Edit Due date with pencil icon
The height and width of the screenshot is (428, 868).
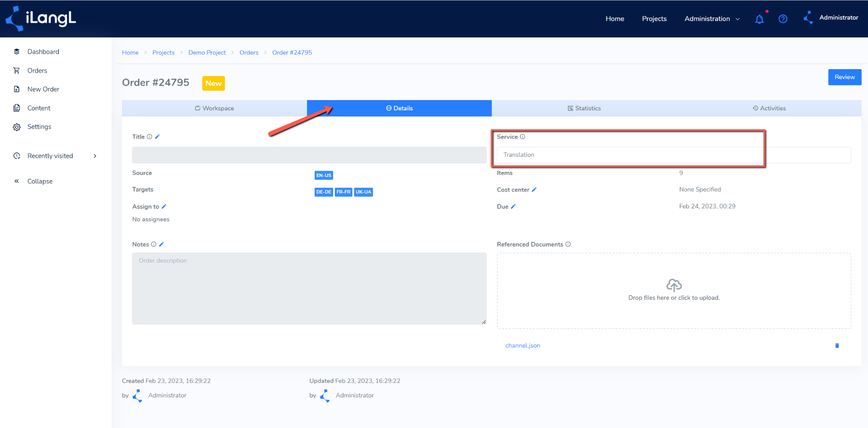point(513,207)
